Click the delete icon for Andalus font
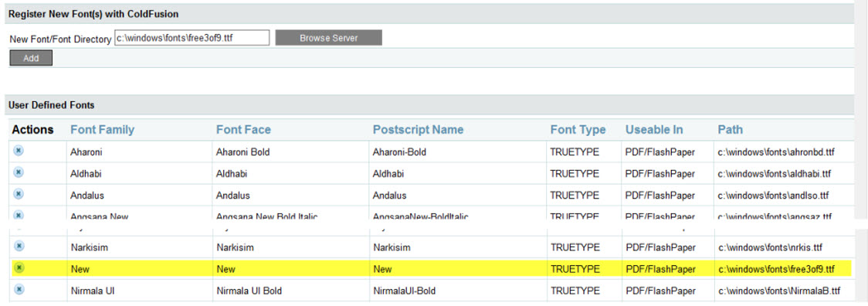Screen dimensions: 868x306 (19, 193)
